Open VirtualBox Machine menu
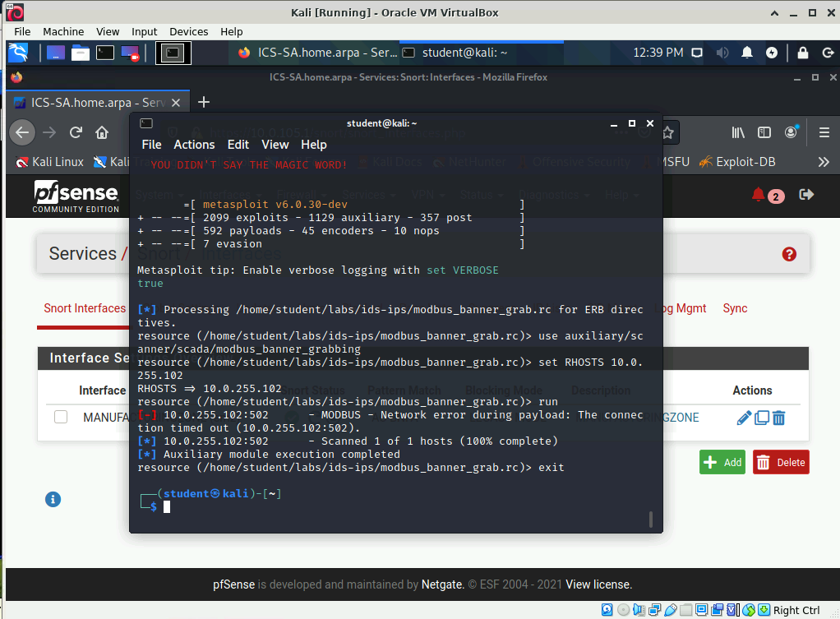840x619 pixels. tap(63, 31)
